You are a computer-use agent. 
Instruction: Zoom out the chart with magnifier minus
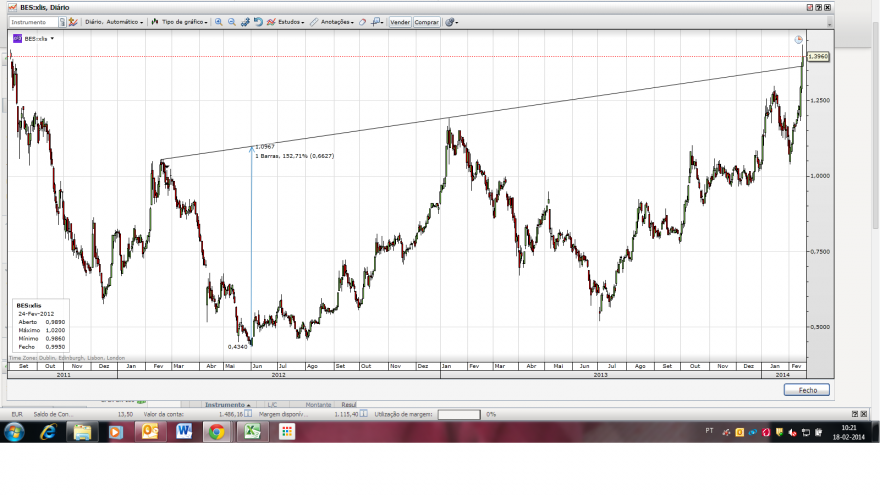pyautogui.click(x=231, y=22)
